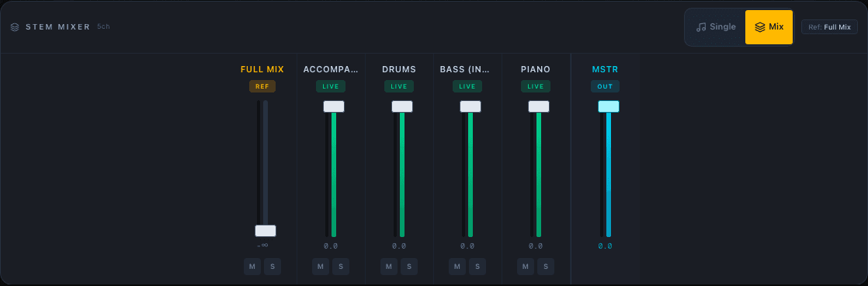Click the -∞ level value under Full Mix
The width and height of the screenshot is (868, 286).
pos(262,246)
